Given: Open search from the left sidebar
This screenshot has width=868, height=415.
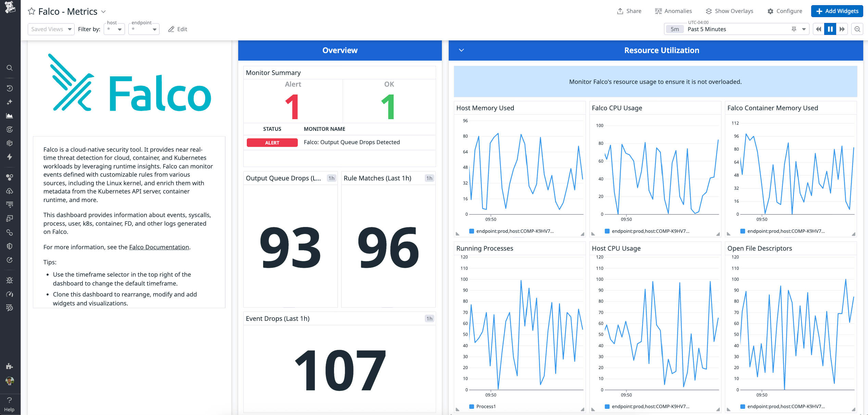Looking at the screenshot, I should pyautogui.click(x=10, y=68).
